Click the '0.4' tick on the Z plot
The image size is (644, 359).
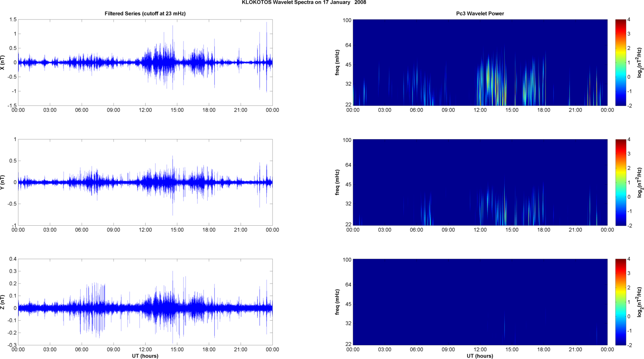(13, 259)
